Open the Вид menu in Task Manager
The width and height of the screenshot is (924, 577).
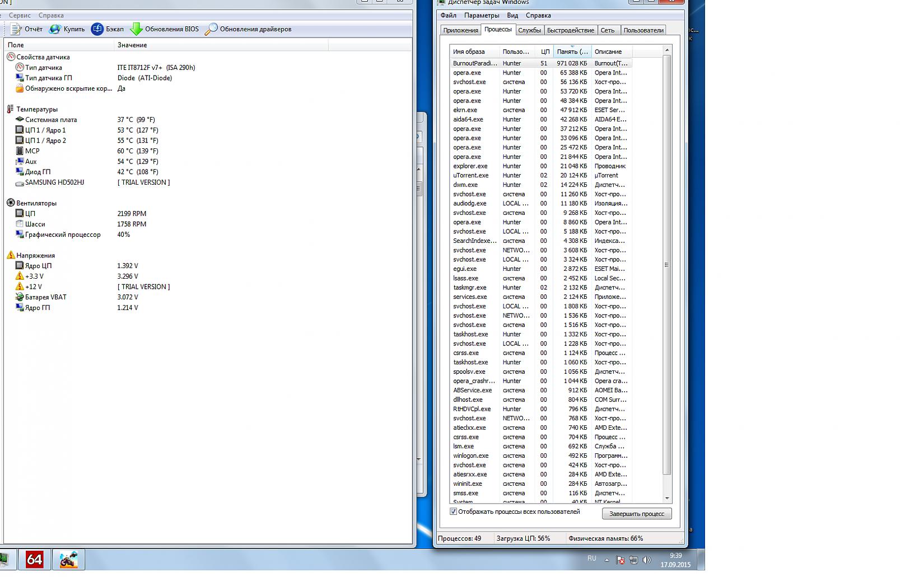pos(512,15)
